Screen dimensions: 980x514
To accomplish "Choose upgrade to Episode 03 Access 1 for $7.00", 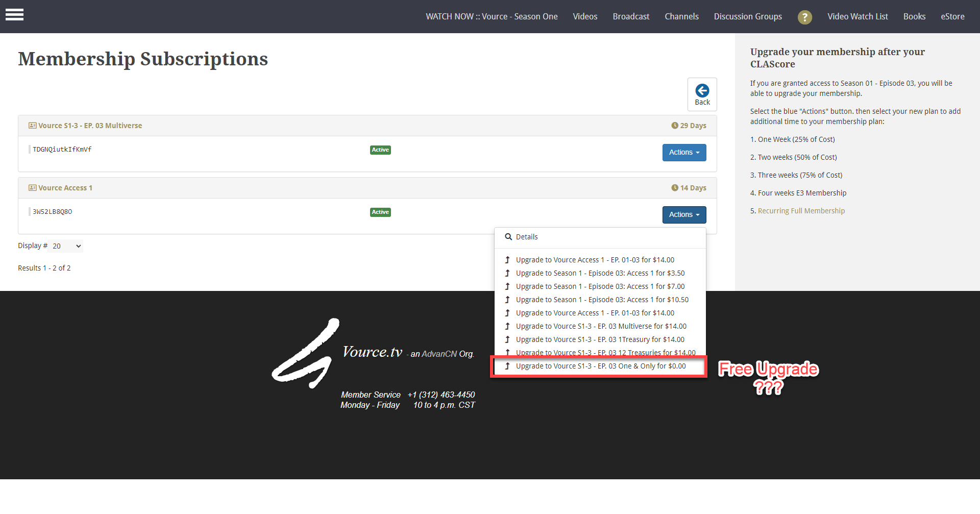I will pyautogui.click(x=600, y=286).
